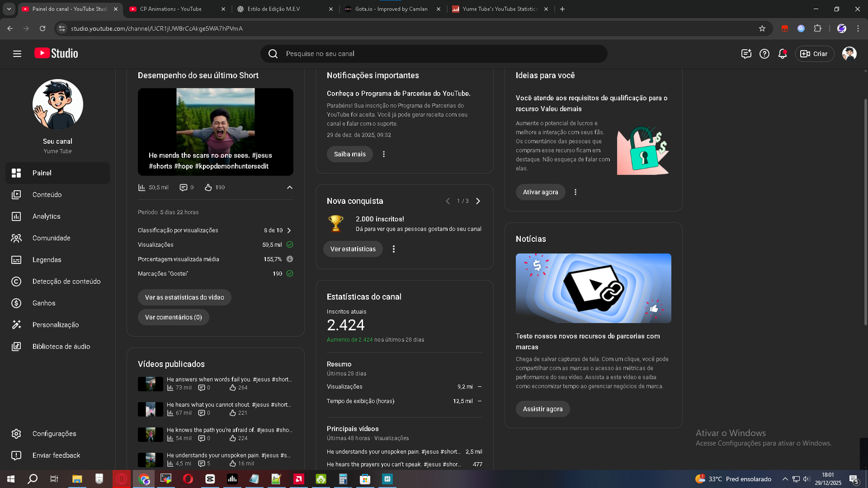The height and width of the screenshot is (488, 868).
Task: Bookmark this page with the star icon
Action: pyautogui.click(x=762, y=28)
